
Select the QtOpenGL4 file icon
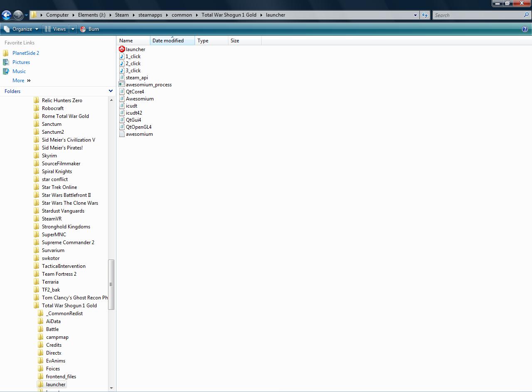point(122,127)
